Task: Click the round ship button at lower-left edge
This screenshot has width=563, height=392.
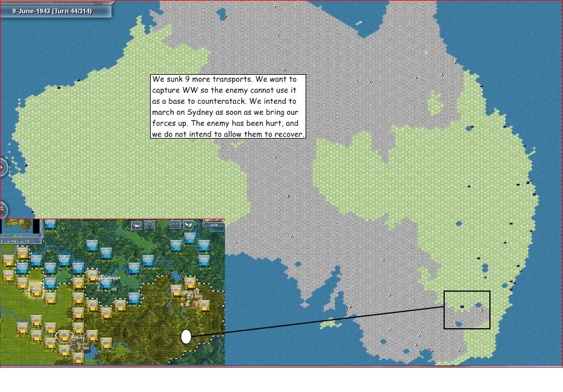Action: 3,209
